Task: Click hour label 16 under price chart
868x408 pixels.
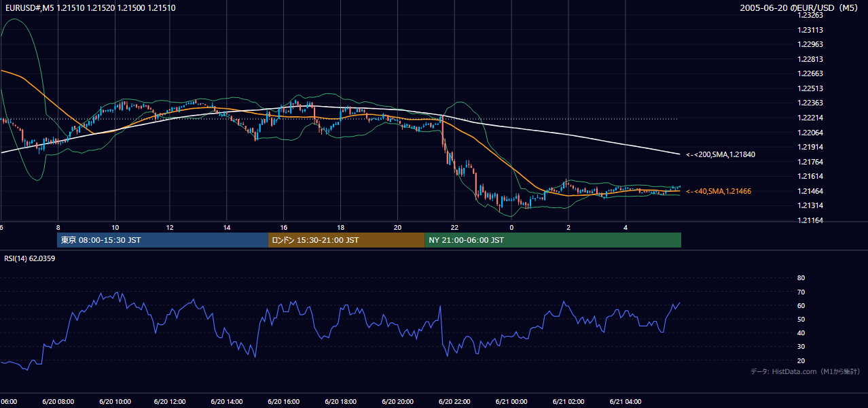Action: 284,227
